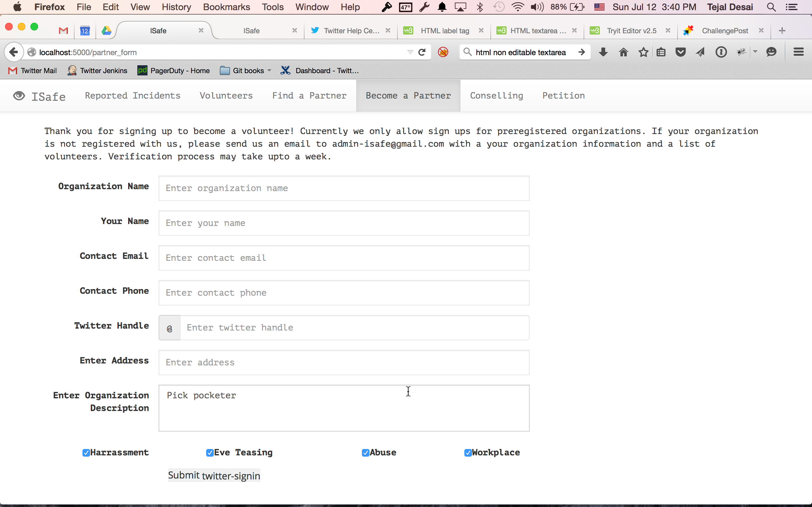The width and height of the screenshot is (812, 507).
Task: Click the back arrow navigation button
Action: coord(14,52)
